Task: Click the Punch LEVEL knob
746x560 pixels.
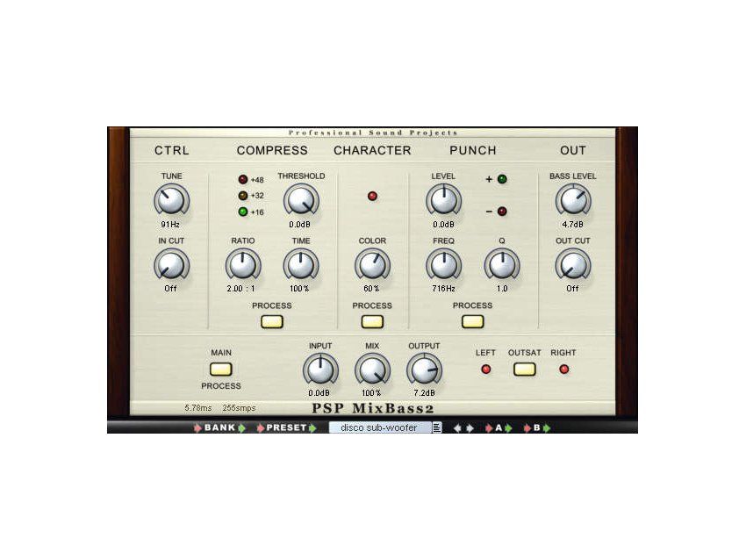Action: [443, 200]
